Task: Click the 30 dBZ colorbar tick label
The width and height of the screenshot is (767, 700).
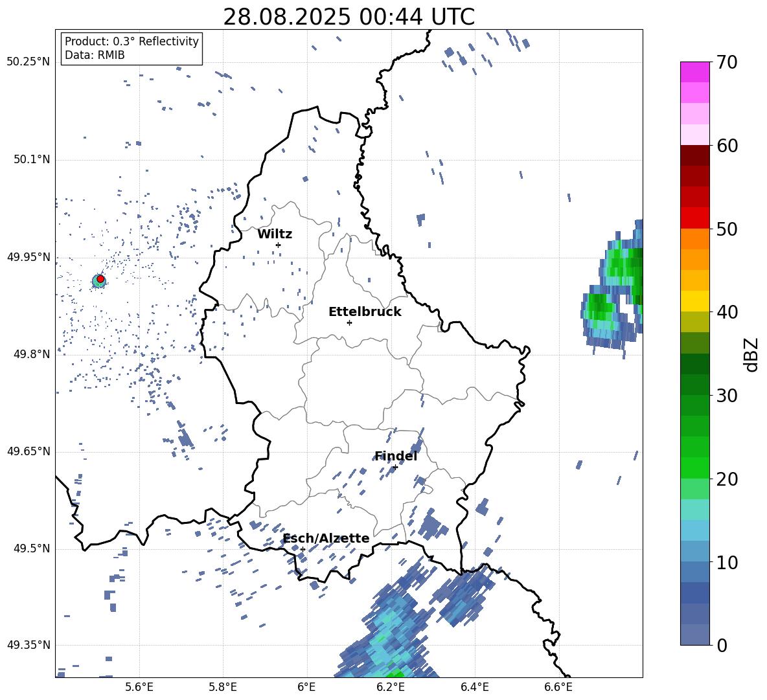Action: (727, 396)
